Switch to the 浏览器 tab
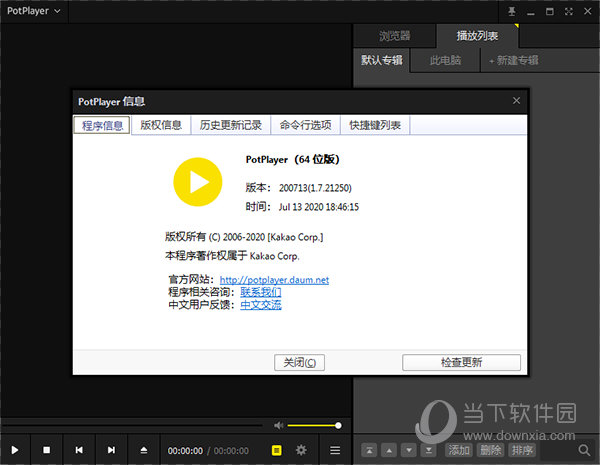 [x=395, y=36]
